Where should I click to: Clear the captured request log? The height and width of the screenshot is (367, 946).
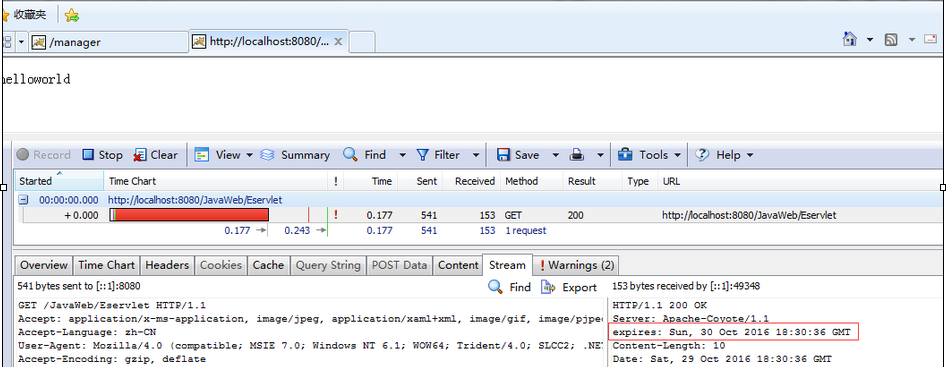click(156, 155)
